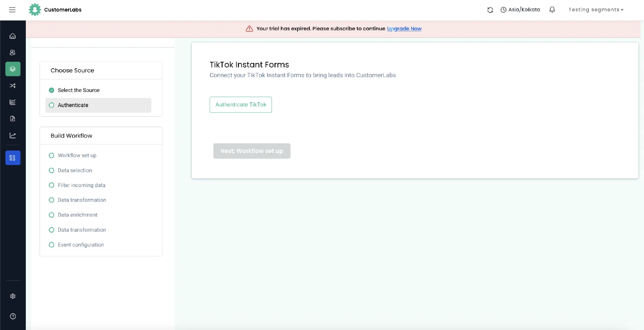Go to Home in the sidebar
The width and height of the screenshot is (644, 330).
13,36
